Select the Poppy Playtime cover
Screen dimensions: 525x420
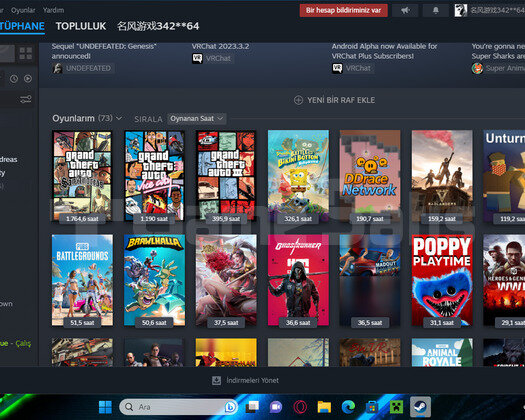tap(442, 280)
